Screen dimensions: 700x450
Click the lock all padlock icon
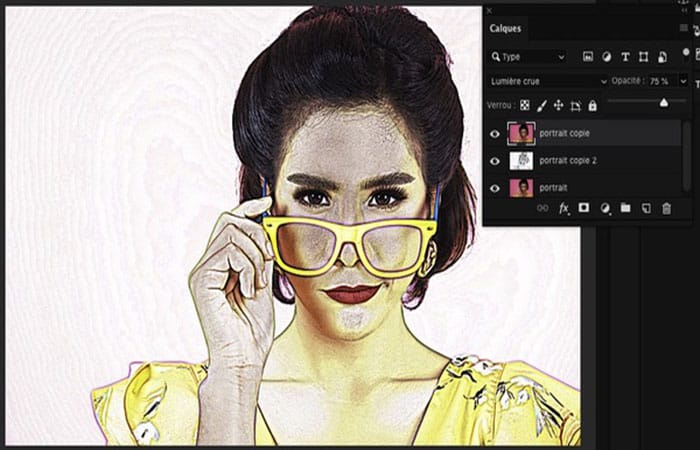tap(592, 105)
